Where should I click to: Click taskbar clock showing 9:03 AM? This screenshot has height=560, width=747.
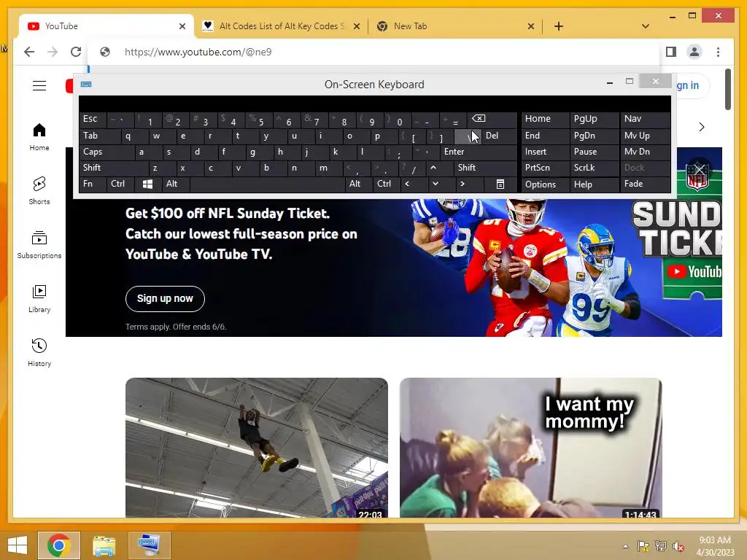pos(715,546)
